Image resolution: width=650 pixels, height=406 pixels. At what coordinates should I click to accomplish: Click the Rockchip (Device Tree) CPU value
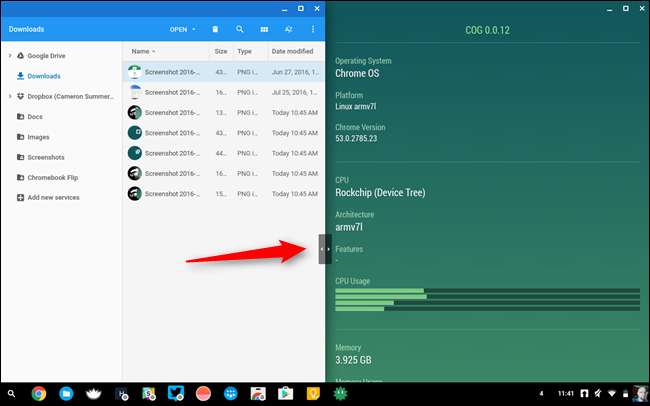(380, 193)
